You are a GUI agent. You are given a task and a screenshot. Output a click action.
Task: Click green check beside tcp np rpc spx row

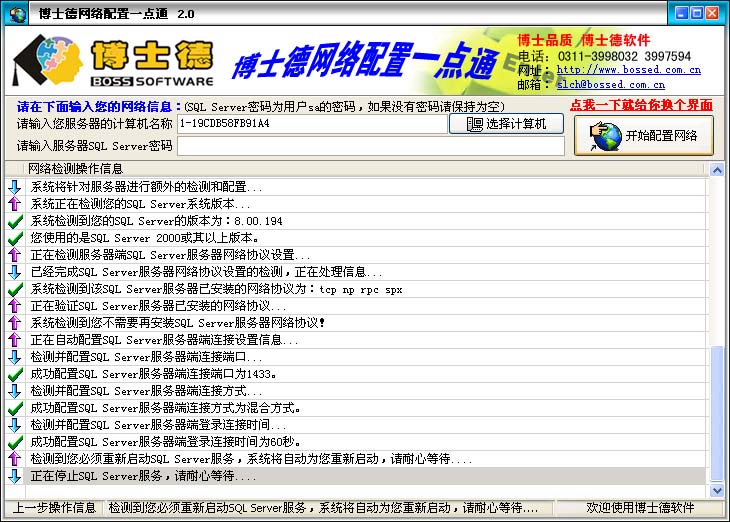15,289
